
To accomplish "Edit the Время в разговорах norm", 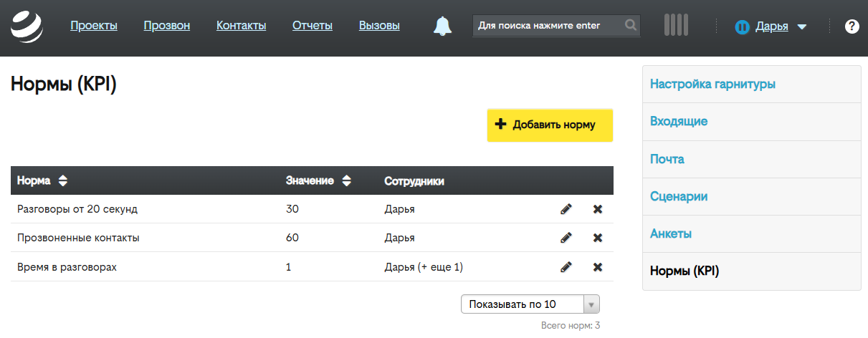I will tap(566, 266).
